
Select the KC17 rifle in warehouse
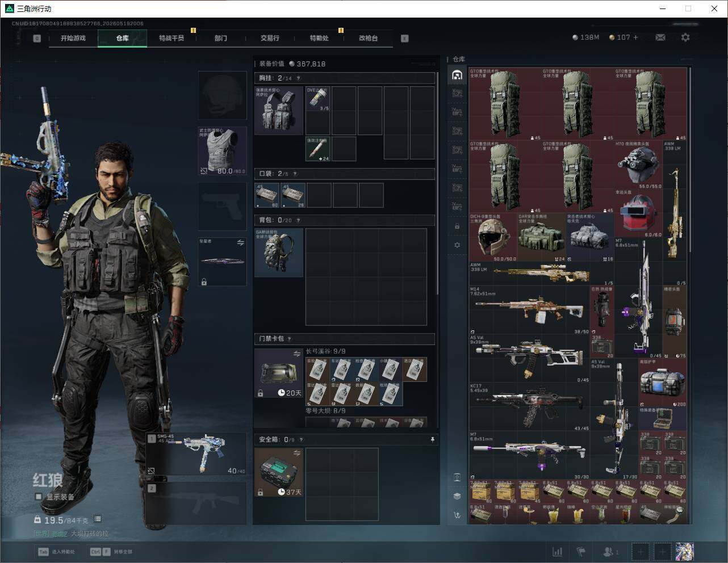529,406
